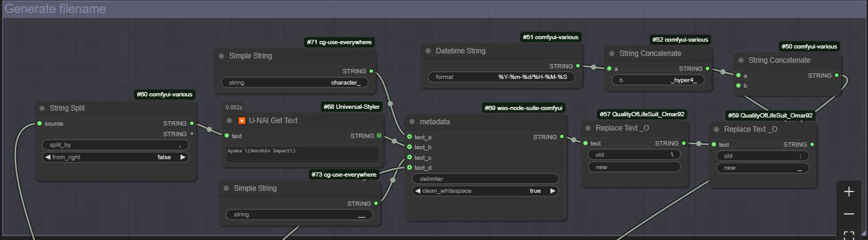
Task: Click STRING output socket of #59 Replace Text
Action: [812, 144]
